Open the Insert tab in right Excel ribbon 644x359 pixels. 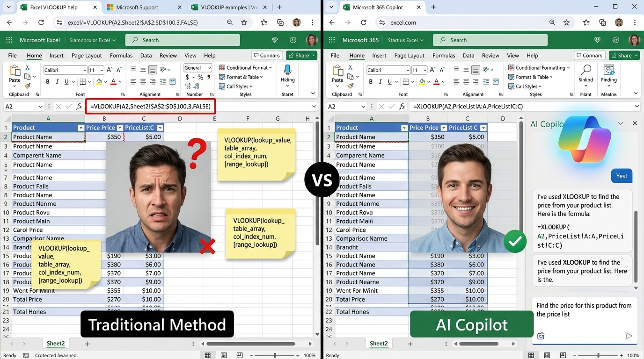pyautogui.click(x=379, y=56)
